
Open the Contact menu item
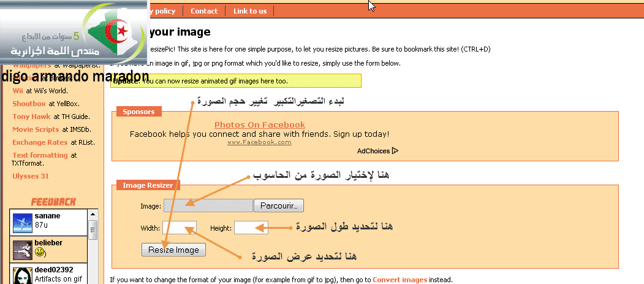tap(204, 11)
